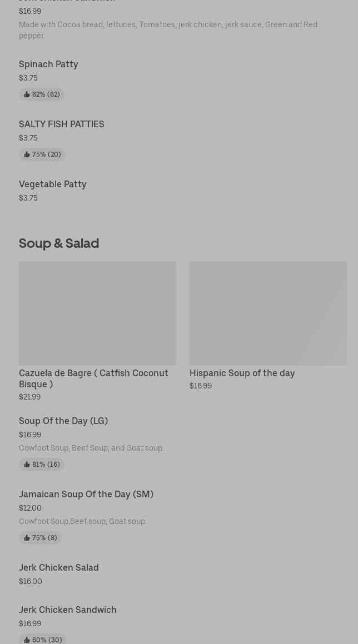The image size is (358, 644).
Task: Click thumbs-up icon on SALTY FISH PATTIES rating
Action: coord(27,154)
